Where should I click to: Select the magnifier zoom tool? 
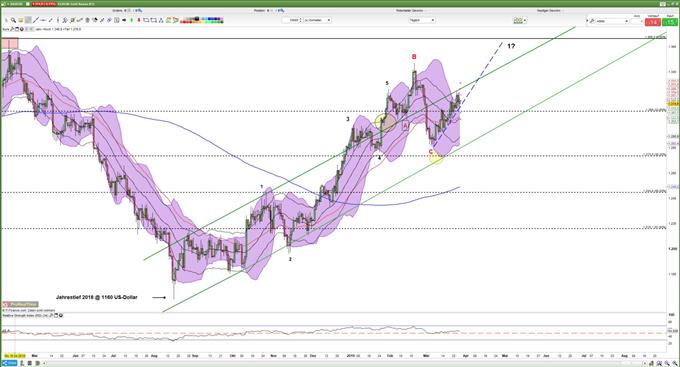(x=13, y=20)
